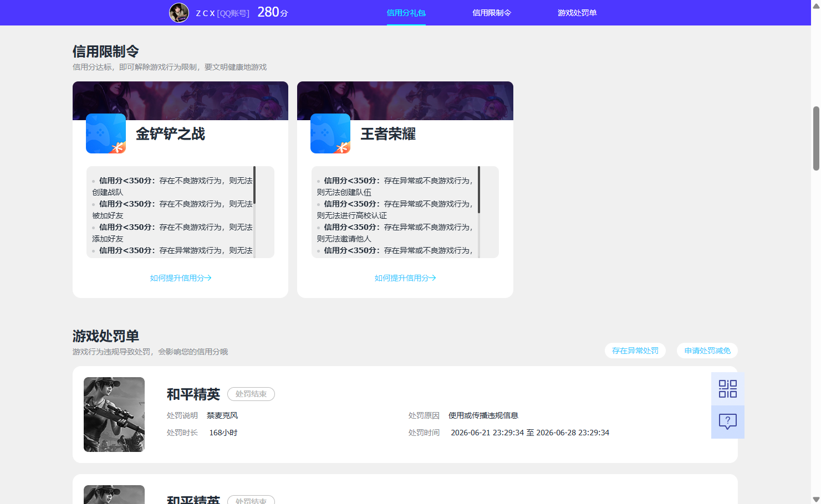
Task: Click 添加好友 restriction in 金铲铲之战 list
Action: (108, 239)
